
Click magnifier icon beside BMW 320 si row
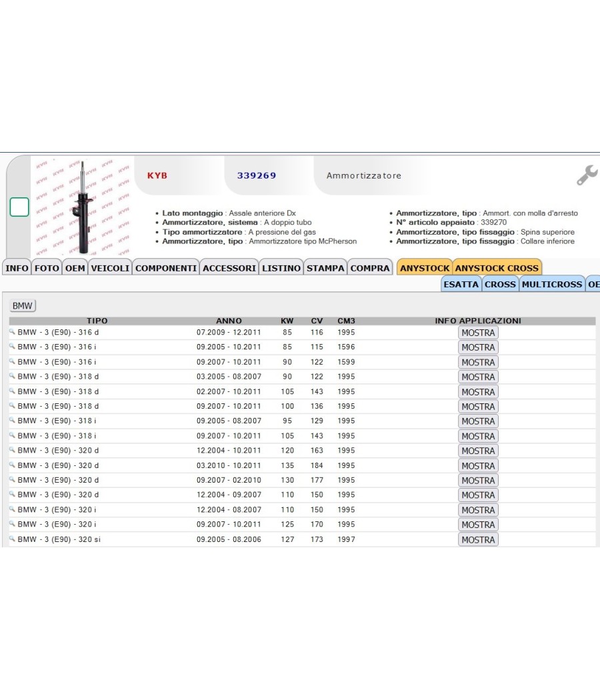point(12,539)
